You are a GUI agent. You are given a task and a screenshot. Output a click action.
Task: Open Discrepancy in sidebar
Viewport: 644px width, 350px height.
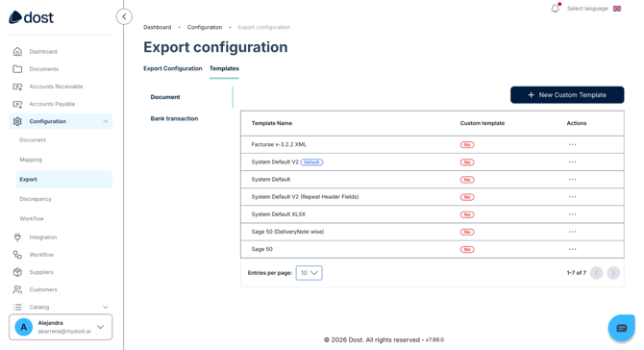tap(36, 199)
